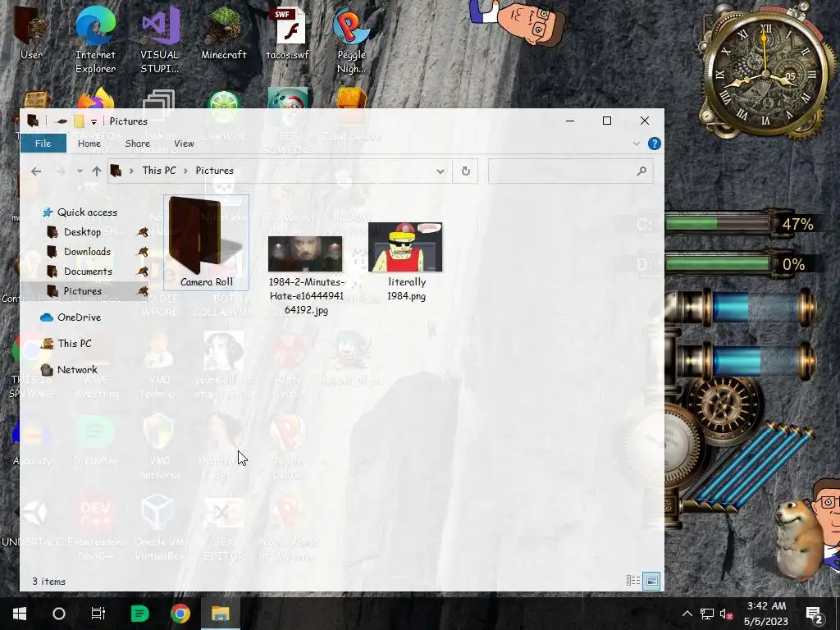Open Internet Explorer desktop icon
This screenshot has width=840, height=630.
point(95,40)
